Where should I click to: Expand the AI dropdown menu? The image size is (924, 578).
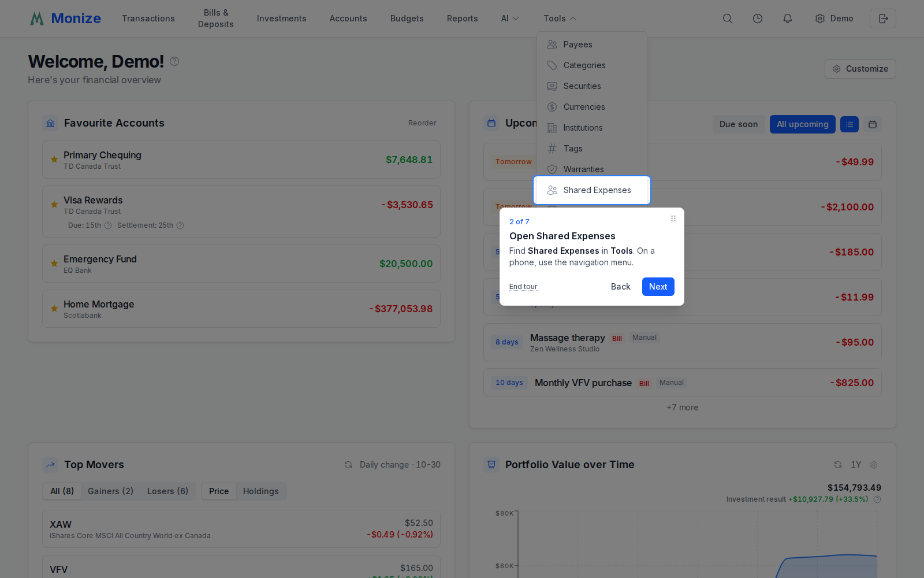(x=511, y=18)
